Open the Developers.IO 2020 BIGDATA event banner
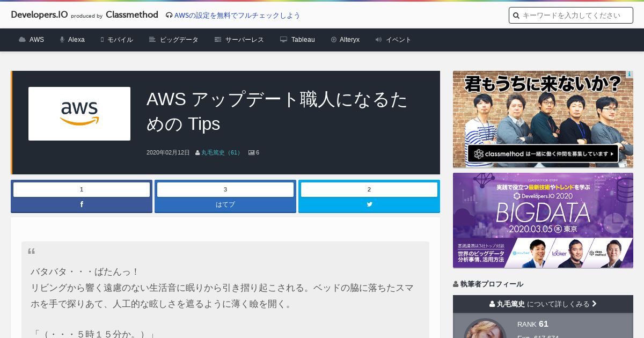Screen dimensions: 644x338 tap(543, 221)
